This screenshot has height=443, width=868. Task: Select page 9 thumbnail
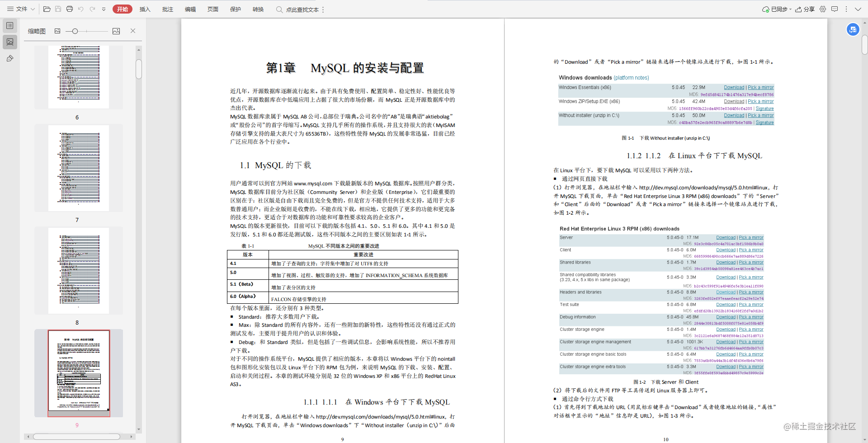pos(79,373)
